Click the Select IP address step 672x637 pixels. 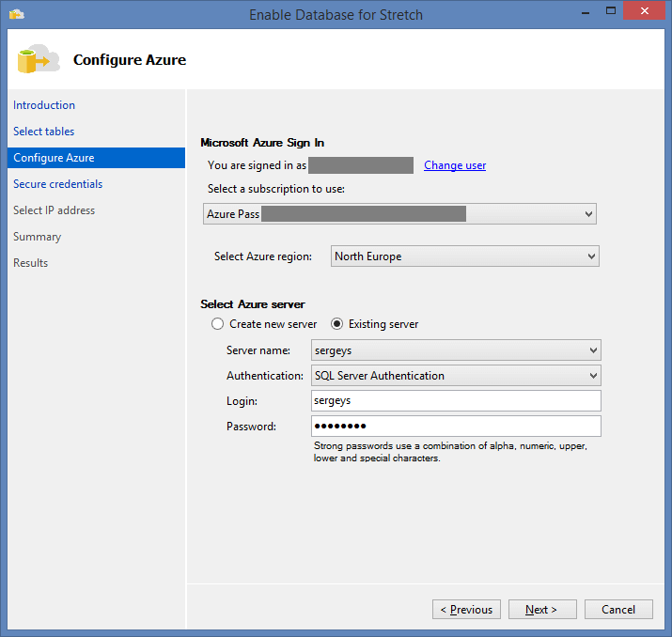[x=54, y=210]
